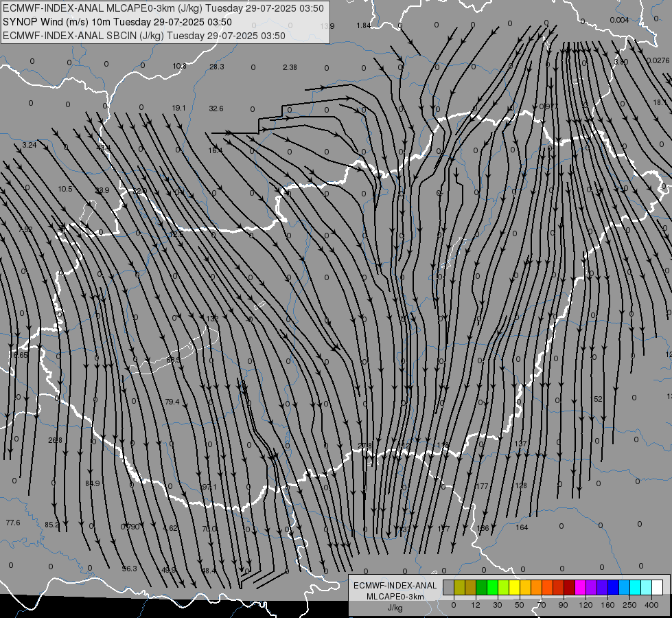Viewport: 672px width, 618px height.
Task: Choose the dark red legend swatch
Action: 570,587
